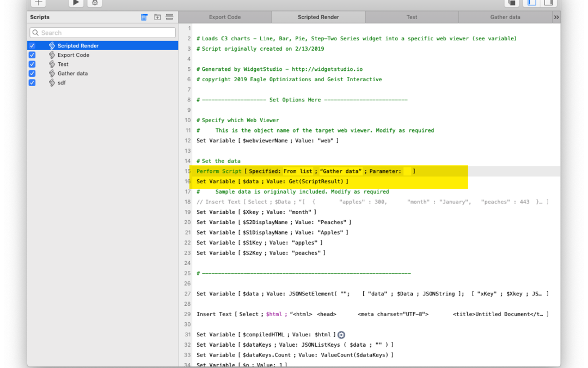This screenshot has width=588, height=368.
Task: Click the "Sample data is originally included" comment
Action: tap(293, 192)
